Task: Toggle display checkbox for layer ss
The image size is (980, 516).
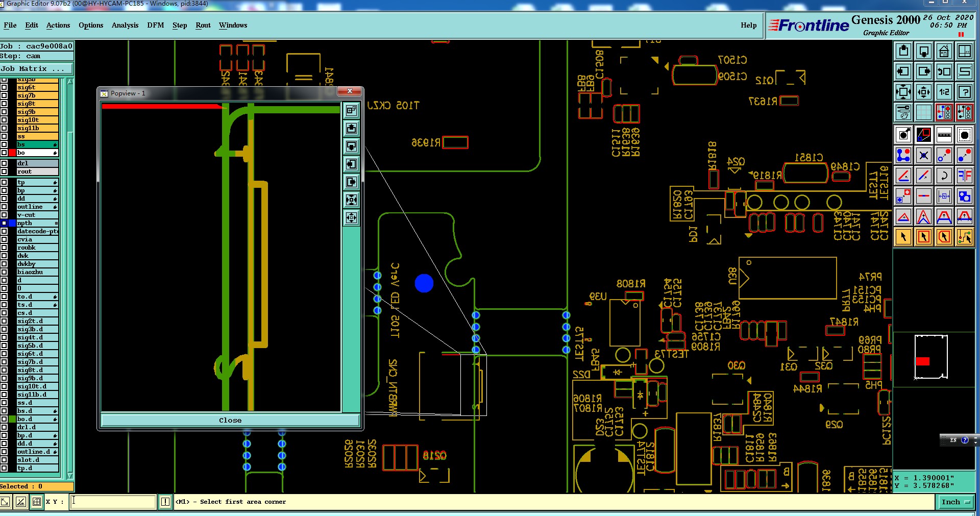Action: [x=4, y=136]
